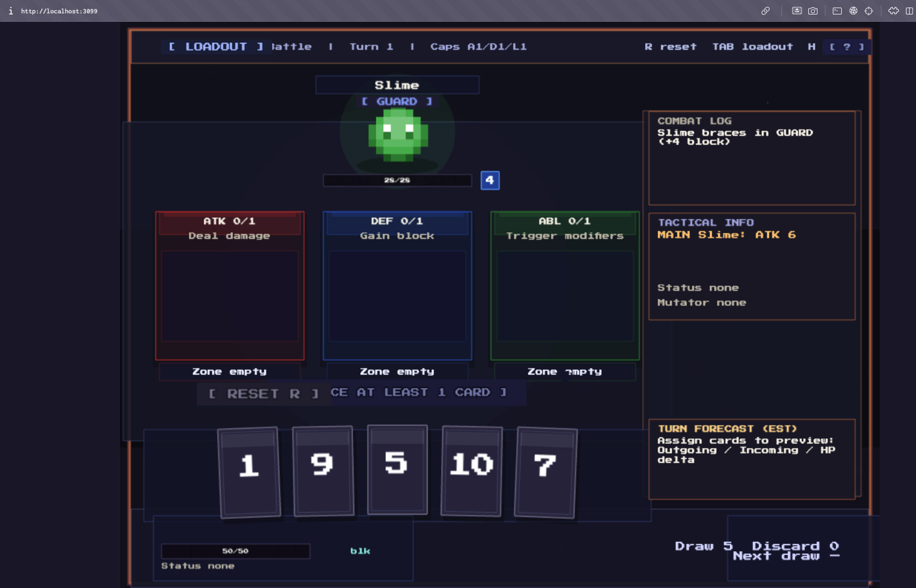Click the blue block counter badge showing 4
The height and width of the screenshot is (588, 916).
click(490, 180)
